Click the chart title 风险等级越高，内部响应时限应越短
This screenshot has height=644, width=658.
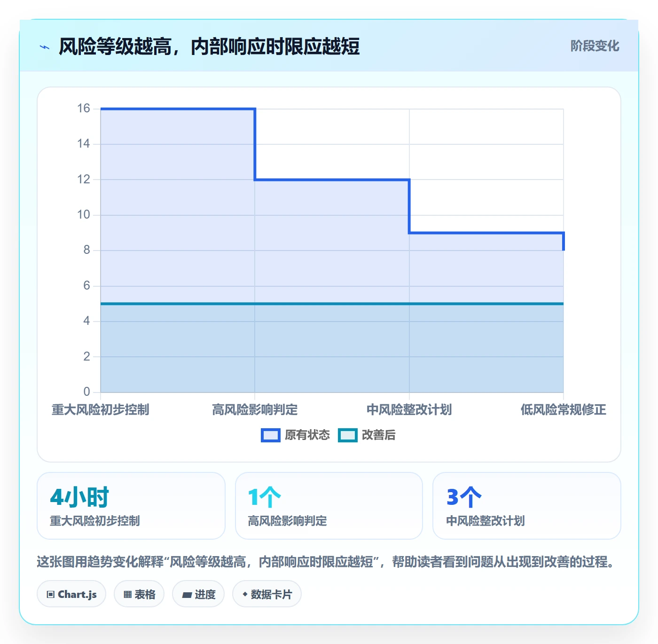pos(209,47)
